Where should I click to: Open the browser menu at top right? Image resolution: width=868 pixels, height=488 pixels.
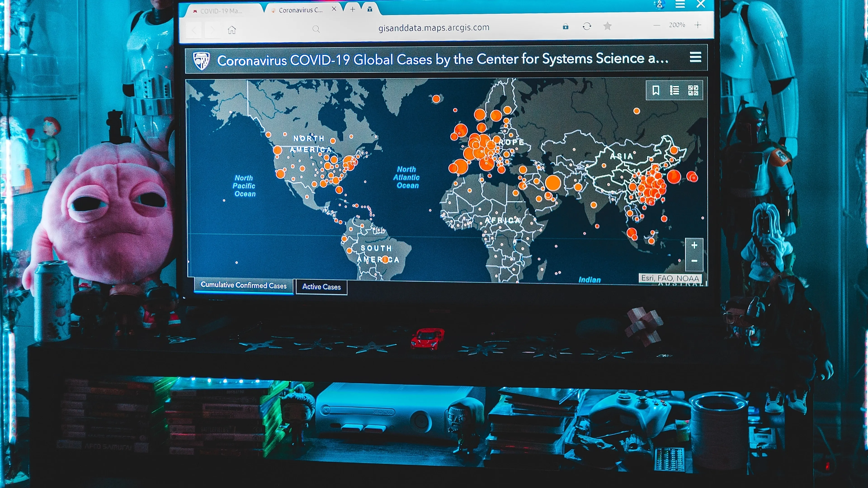pos(680,4)
